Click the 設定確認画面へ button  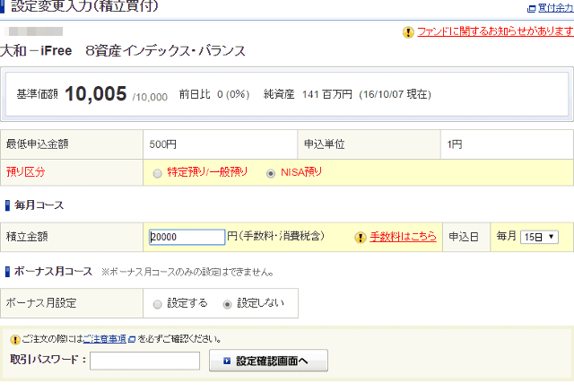[268, 361]
